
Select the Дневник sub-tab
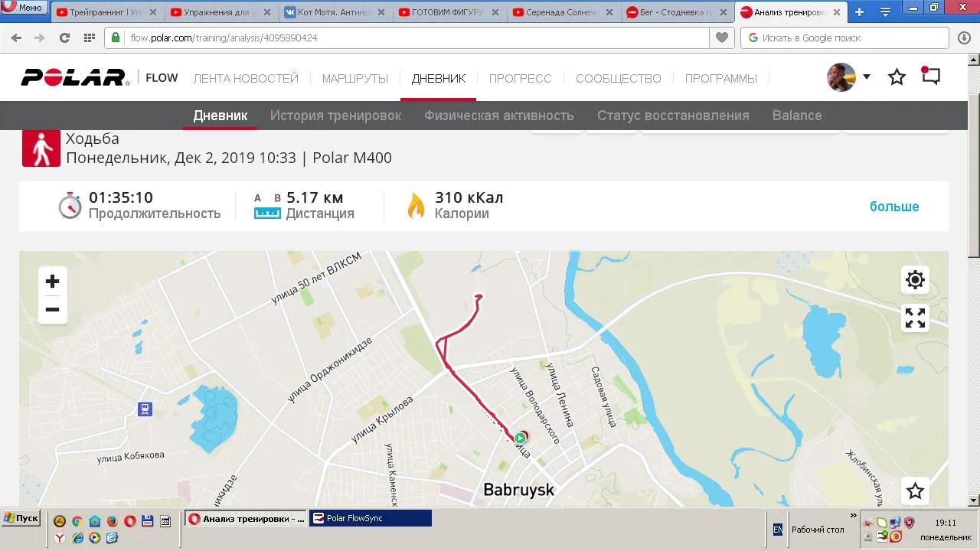[220, 116]
